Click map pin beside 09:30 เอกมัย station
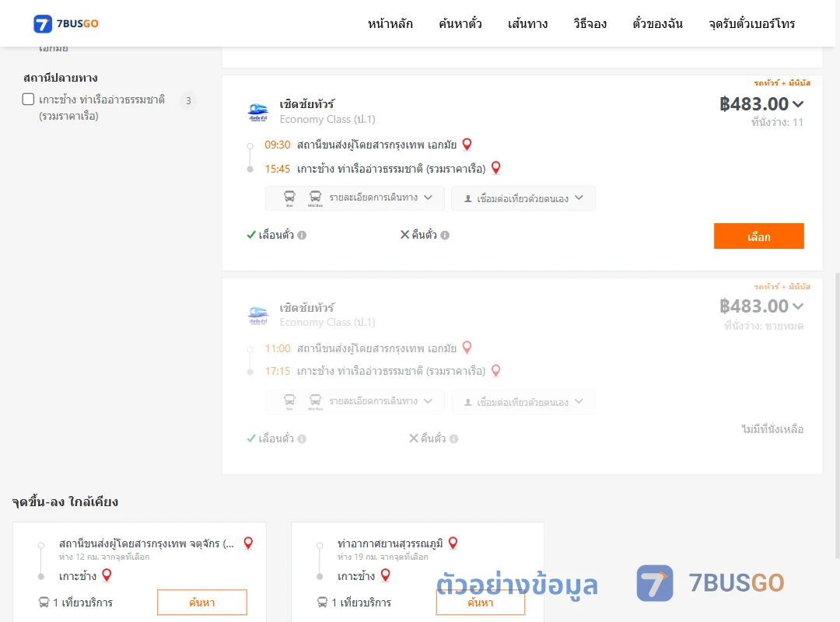Screen dimensions: 840x622 pyautogui.click(x=467, y=144)
